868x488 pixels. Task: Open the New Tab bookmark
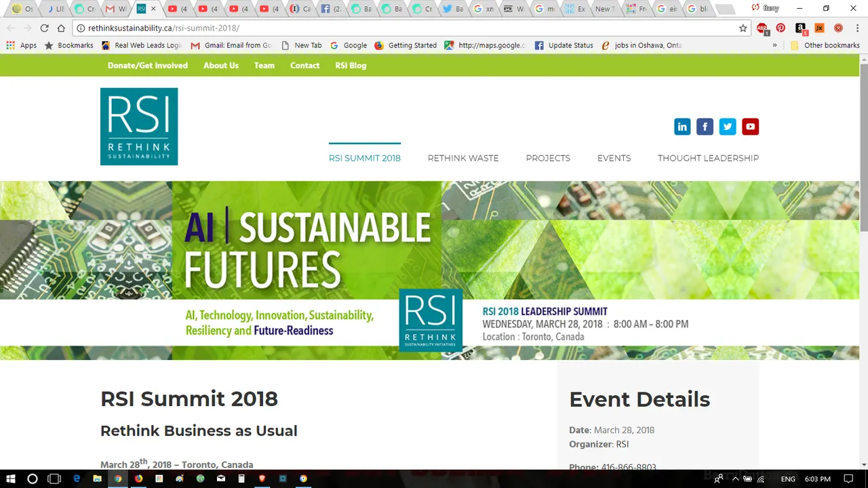tap(301, 45)
